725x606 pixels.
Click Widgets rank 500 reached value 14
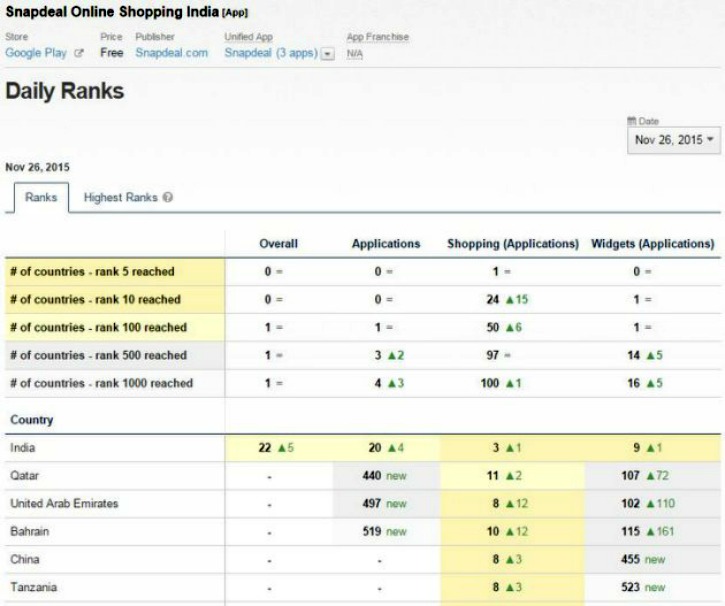[633, 355]
